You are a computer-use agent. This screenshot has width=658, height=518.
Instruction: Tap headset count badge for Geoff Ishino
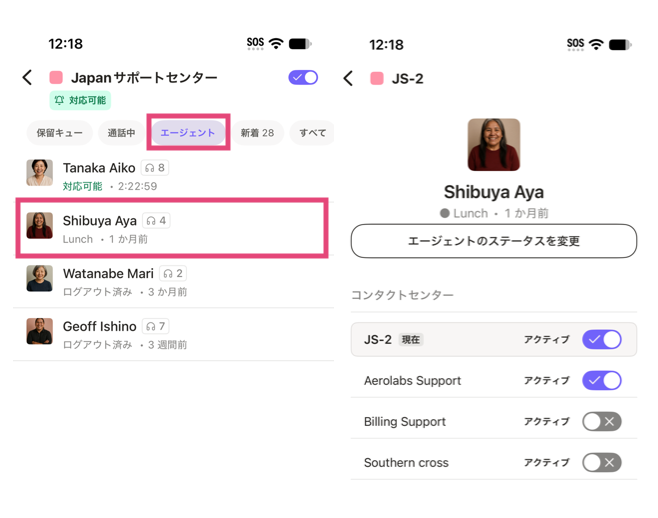[x=156, y=327]
